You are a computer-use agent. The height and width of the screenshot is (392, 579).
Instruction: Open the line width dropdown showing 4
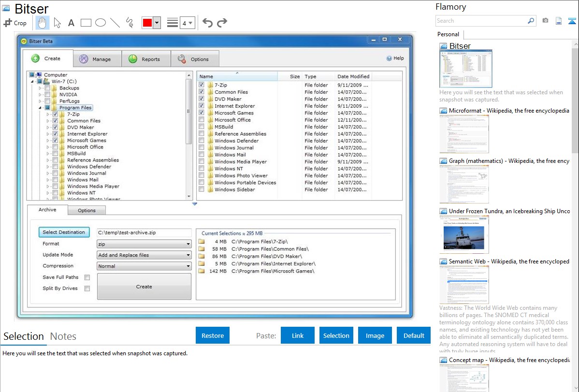click(188, 23)
